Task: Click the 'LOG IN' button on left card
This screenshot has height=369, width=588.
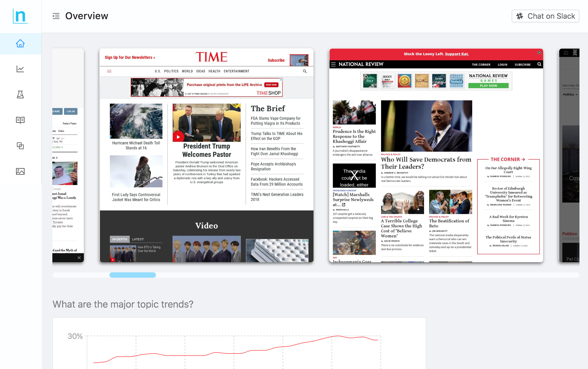Action: pyautogui.click(x=70, y=111)
